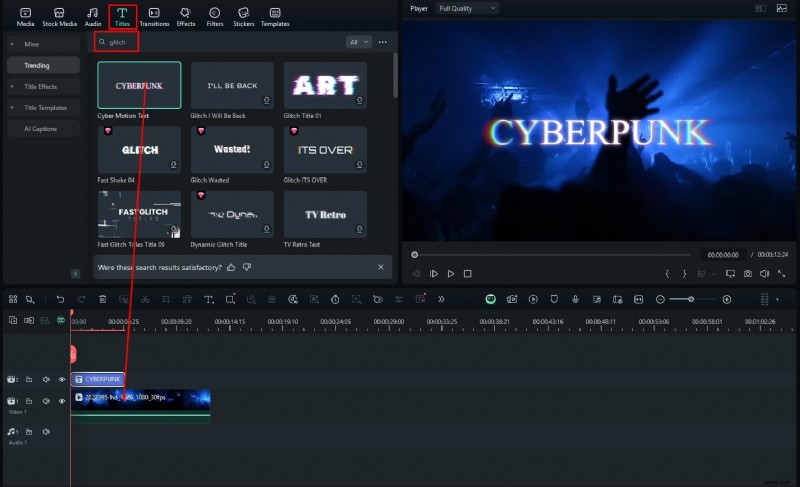Expand the Title Effects category
Screen dimensions: 800x487
pos(43,87)
